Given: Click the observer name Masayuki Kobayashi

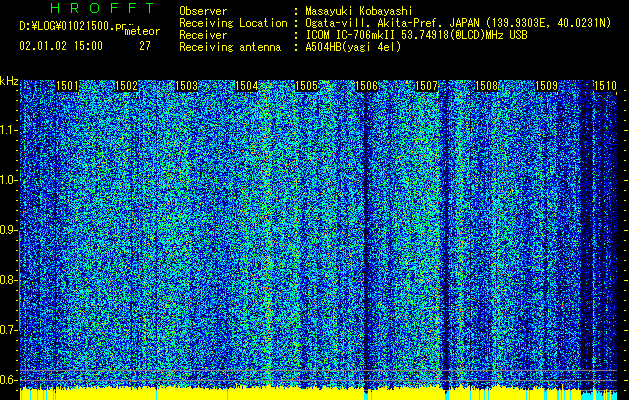Looking at the screenshot, I should click(x=359, y=11).
